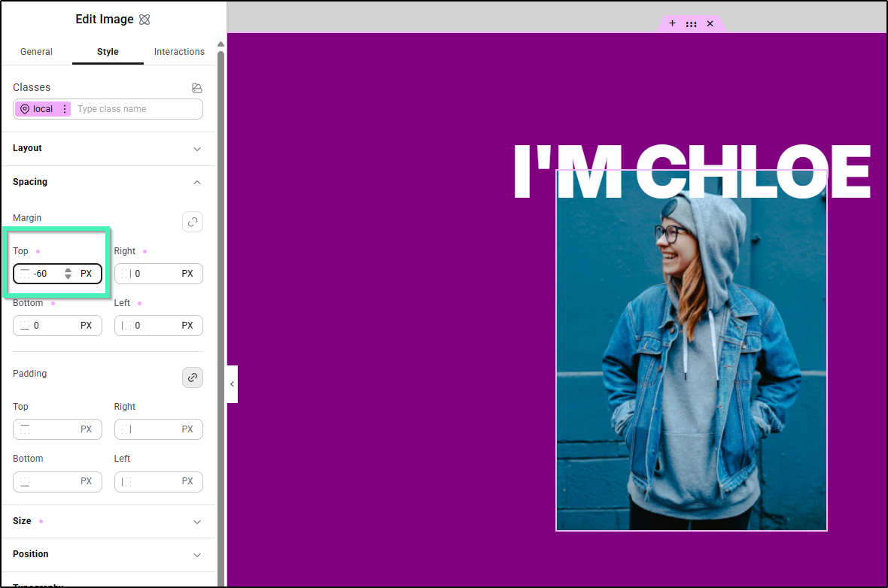This screenshot has width=888, height=588.
Task: Toggle the Padding link values button
Action: (193, 377)
